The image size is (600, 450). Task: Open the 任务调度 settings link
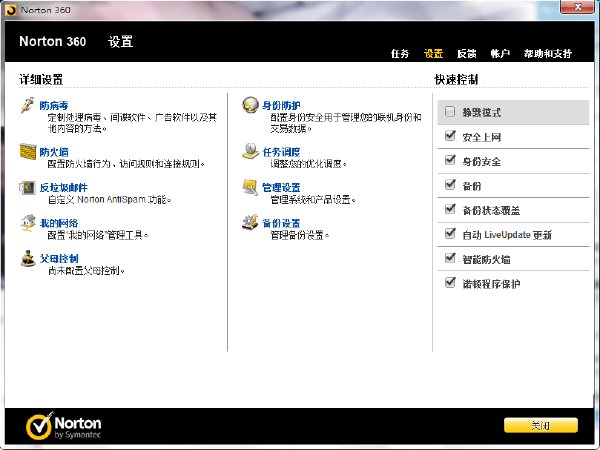281,152
